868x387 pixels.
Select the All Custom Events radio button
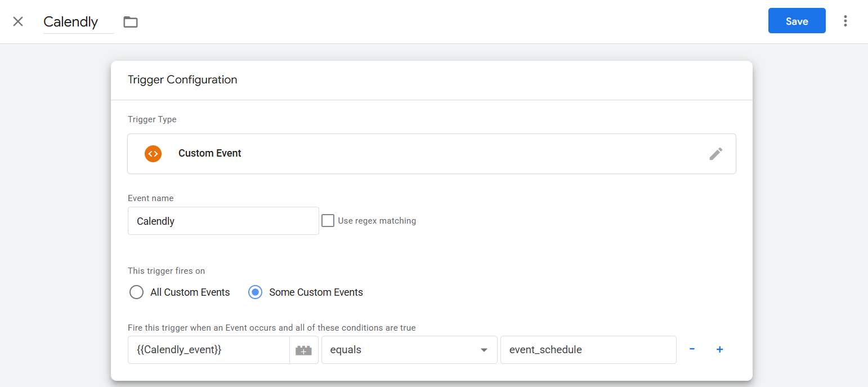136,292
